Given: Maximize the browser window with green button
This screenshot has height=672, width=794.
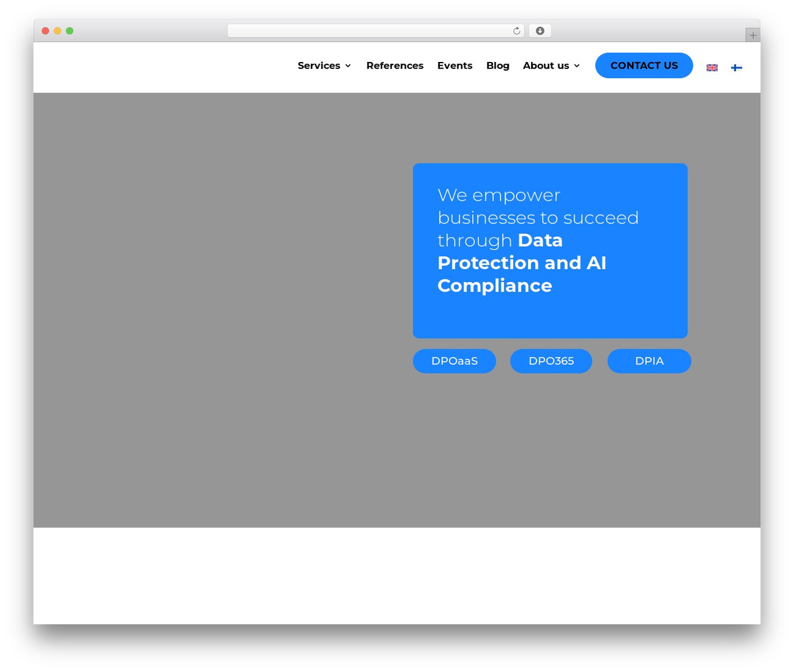Looking at the screenshot, I should click(69, 31).
